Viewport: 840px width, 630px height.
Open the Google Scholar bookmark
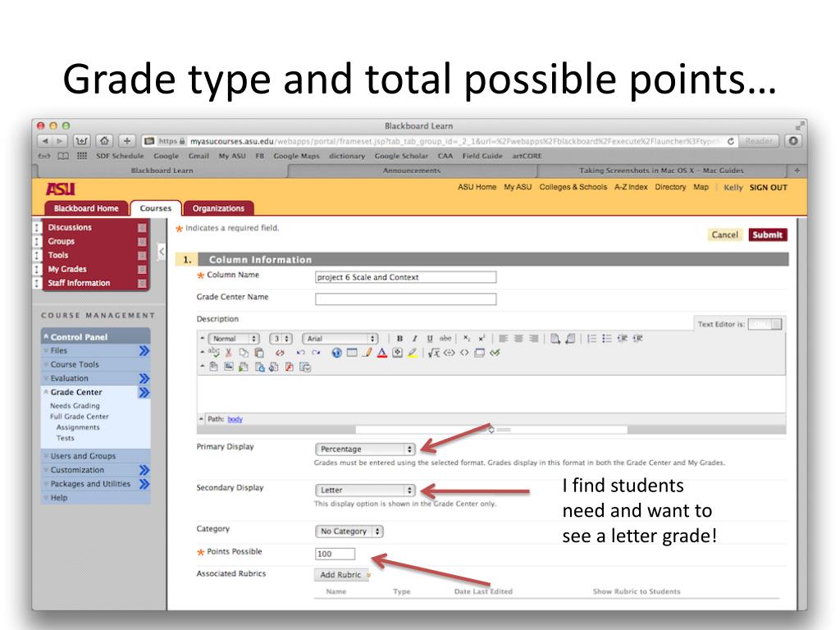click(x=401, y=156)
